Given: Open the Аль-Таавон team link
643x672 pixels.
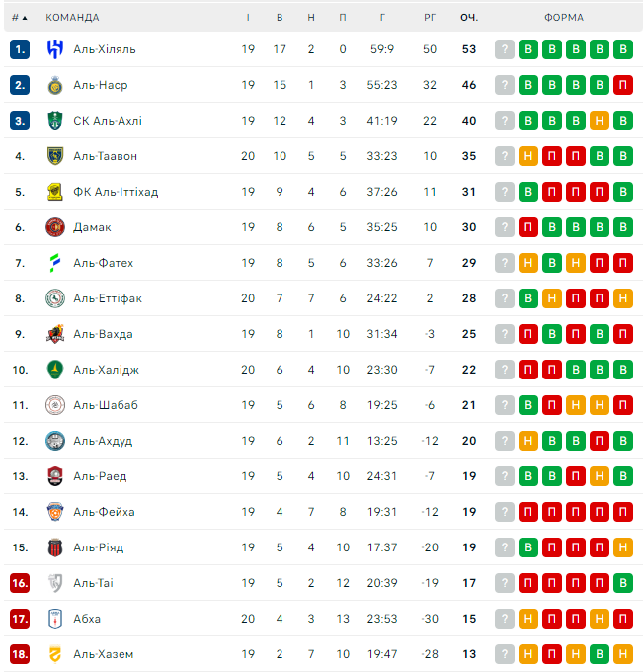Looking at the screenshot, I should [105, 156].
